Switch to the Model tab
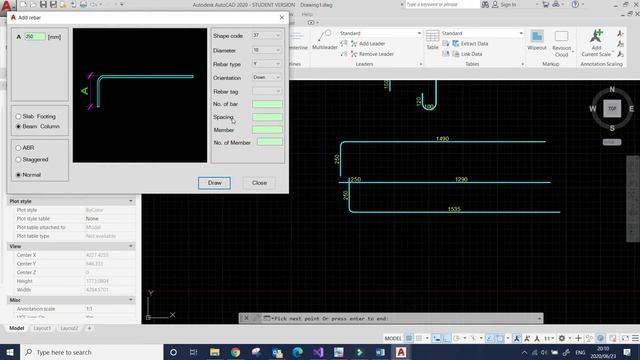The image size is (640, 360). [x=17, y=328]
